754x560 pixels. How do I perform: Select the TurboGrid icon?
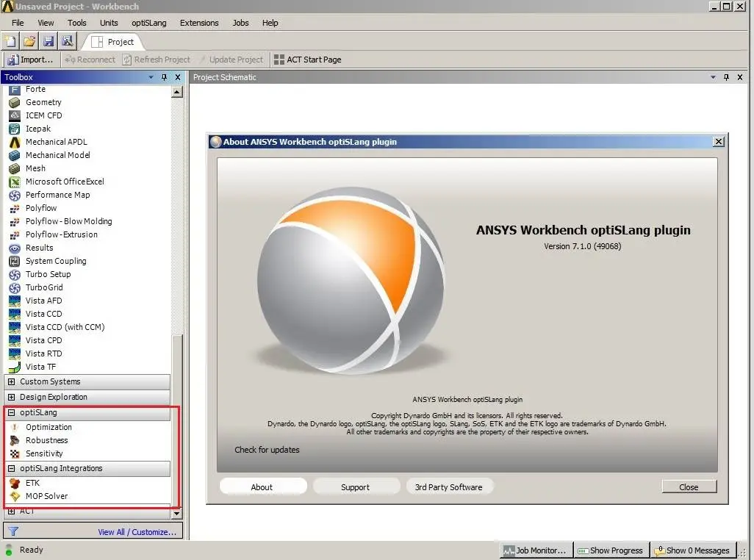[x=15, y=287]
